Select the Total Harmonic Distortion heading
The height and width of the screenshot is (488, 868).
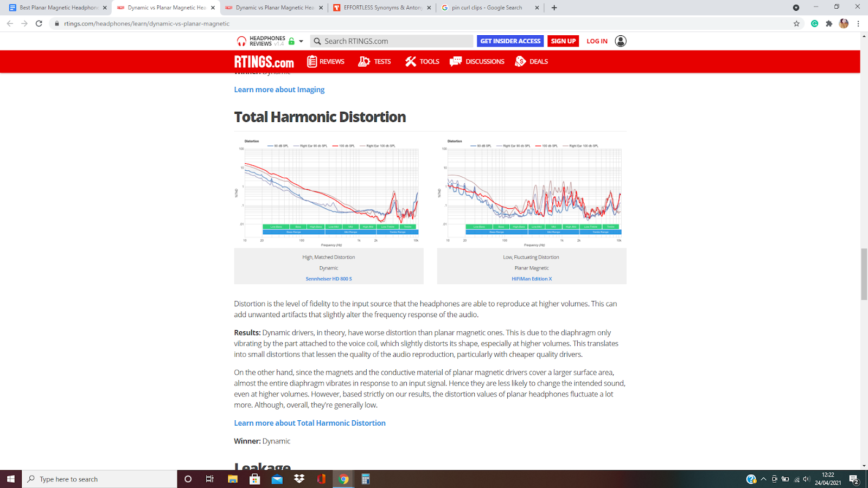[320, 117]
